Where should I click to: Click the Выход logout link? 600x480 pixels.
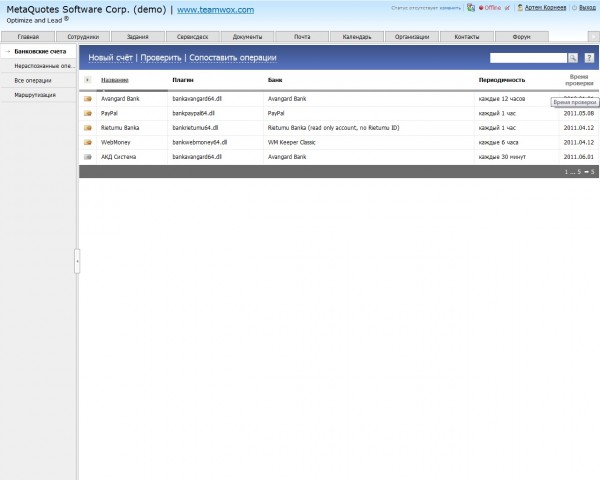pyautogui.click(x=587, y=8)
